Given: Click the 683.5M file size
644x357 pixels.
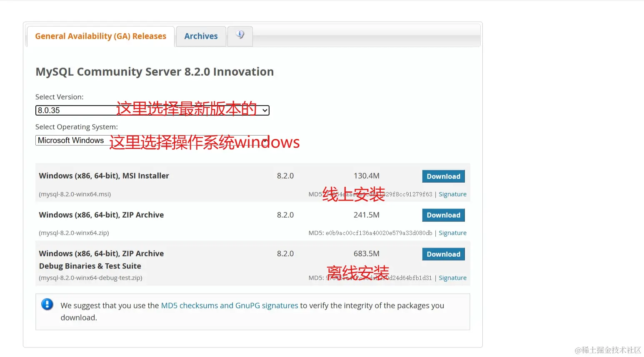Looking at the screenshot, I should (367, 253).
